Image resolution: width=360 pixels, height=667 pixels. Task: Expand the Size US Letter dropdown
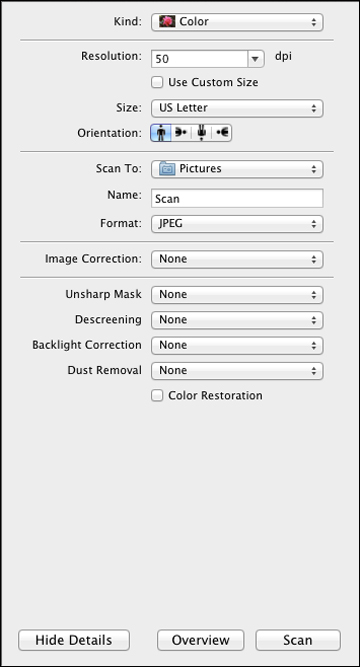[x=237, y=108]
